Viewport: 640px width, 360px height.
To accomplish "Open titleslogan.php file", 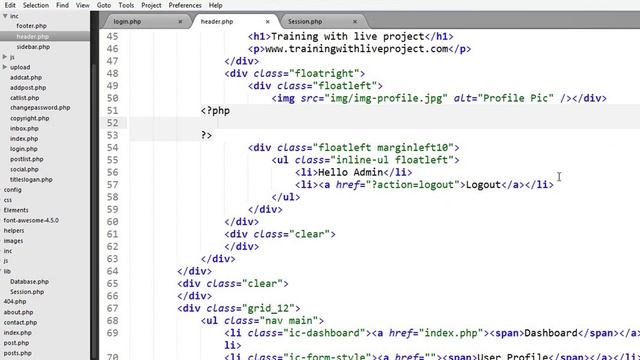I will (31, 179).
